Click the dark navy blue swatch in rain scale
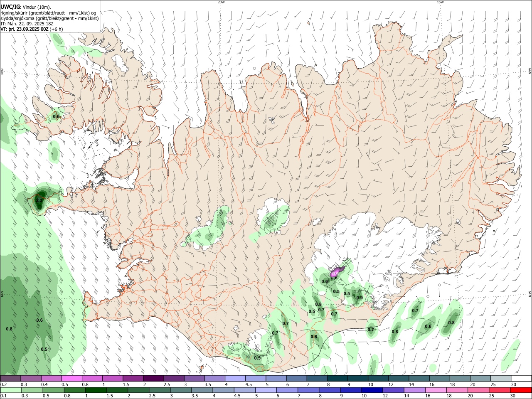 371,390
